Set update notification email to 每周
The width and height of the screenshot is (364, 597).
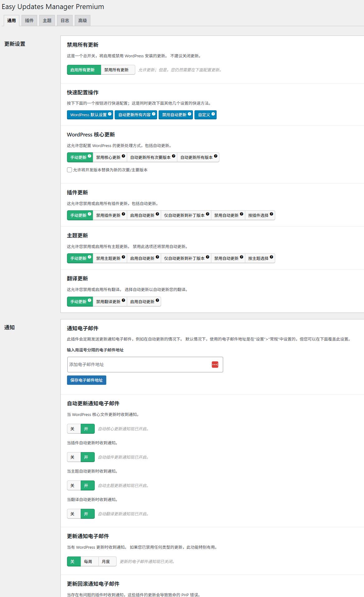pos(89,561)
